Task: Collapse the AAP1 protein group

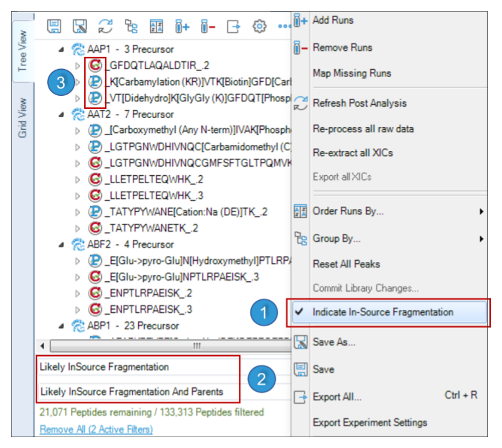Action: pos(61,50)
